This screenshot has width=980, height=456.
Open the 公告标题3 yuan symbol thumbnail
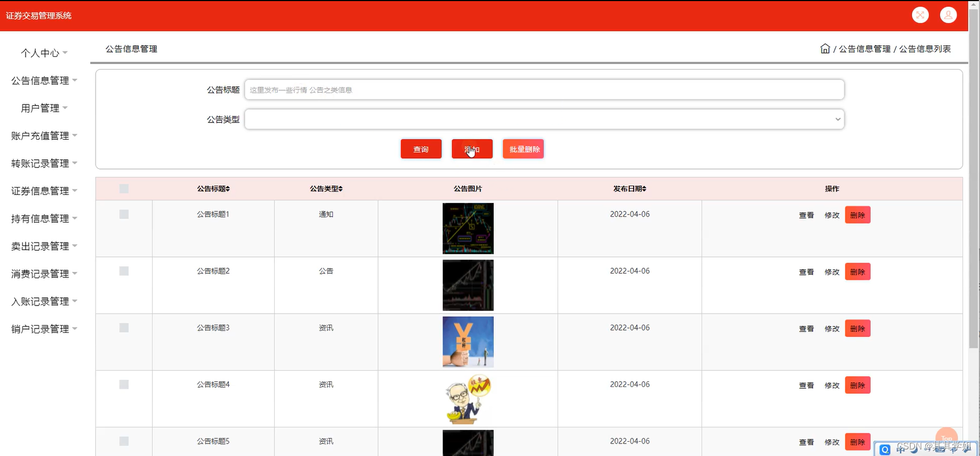click(x=468, y=342)
